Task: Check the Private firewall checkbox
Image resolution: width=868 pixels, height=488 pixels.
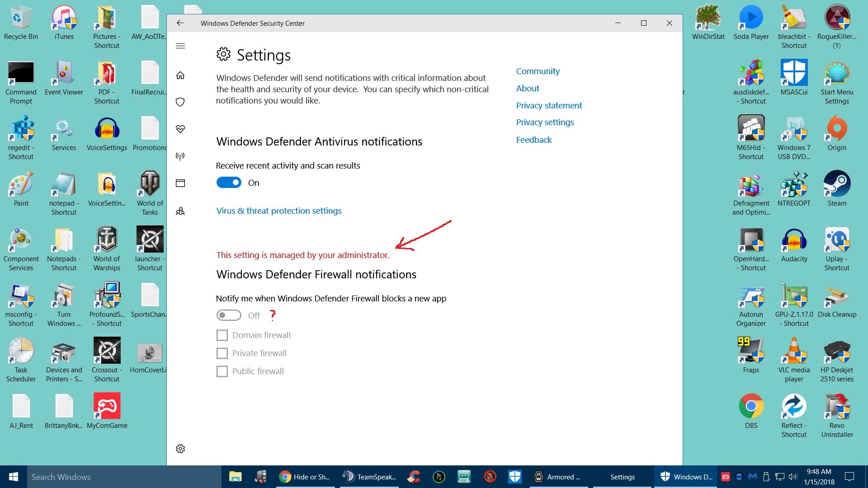Action: click(222, 353)
